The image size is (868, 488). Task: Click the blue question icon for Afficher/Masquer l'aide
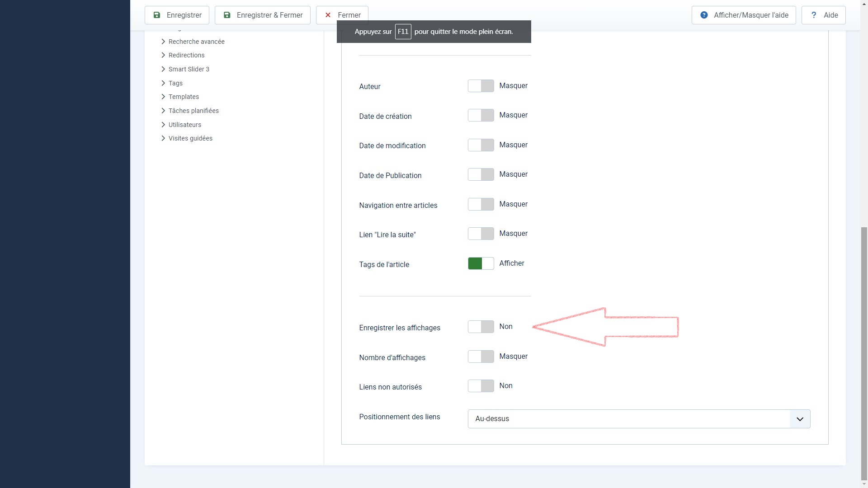tap(704, 15)
